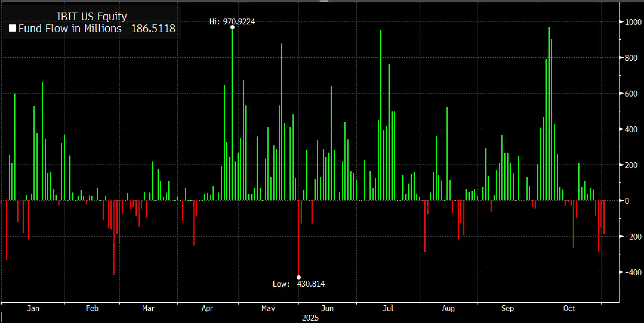Select the Apr axis label
This screenshot has width=644, height=323.
coord(208,309)
